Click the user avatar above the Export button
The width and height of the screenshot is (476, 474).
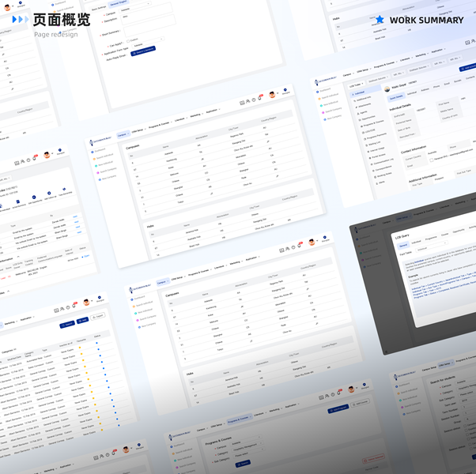(87, 302)
